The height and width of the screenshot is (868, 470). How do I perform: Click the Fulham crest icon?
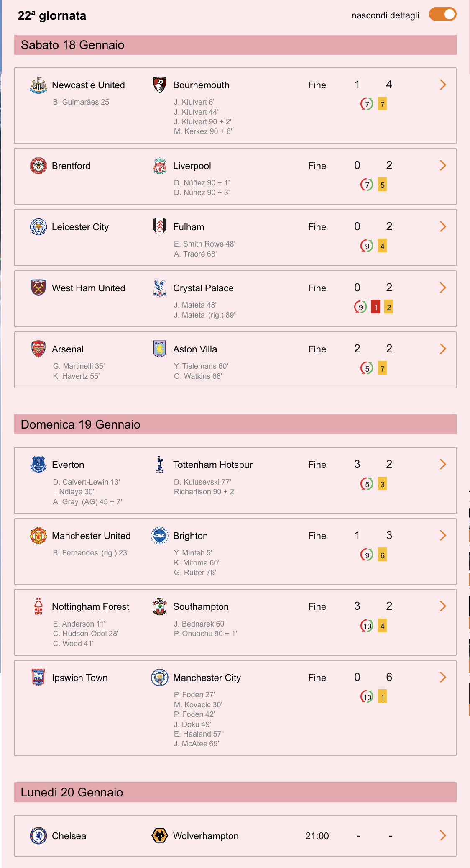pyautogui.click(x=160, y=227)
